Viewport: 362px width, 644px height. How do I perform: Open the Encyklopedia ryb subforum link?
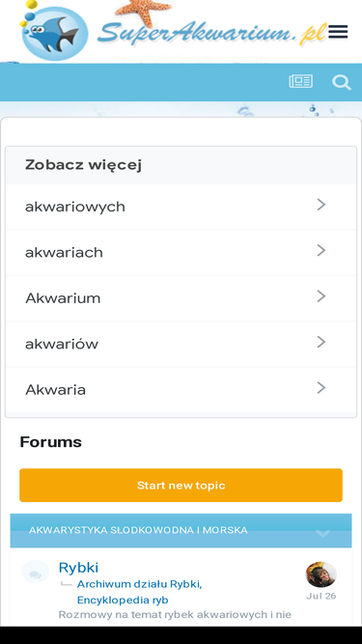point(123,600)
